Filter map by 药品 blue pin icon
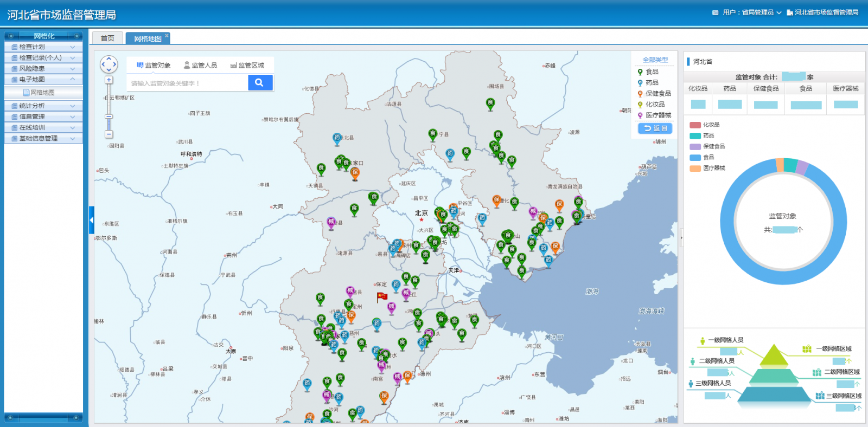868x427 pixels. [640, 83]
